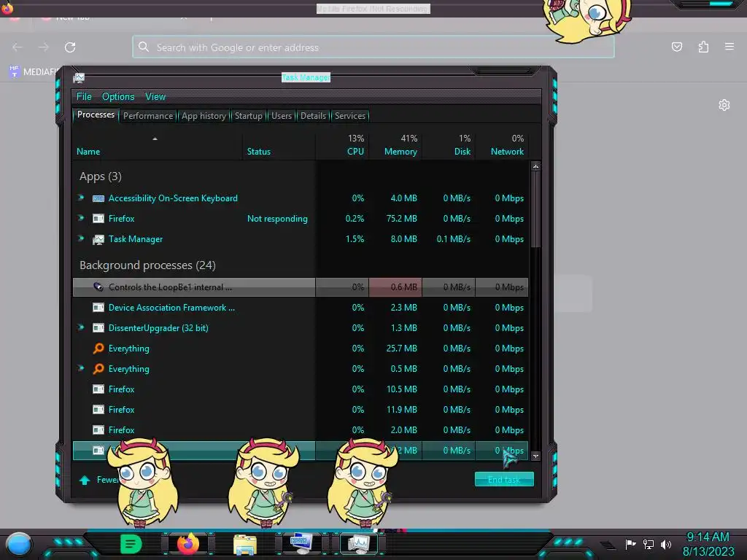
Task: Click the Everything icon using 0.5 MB
Action: coord(98,369)
